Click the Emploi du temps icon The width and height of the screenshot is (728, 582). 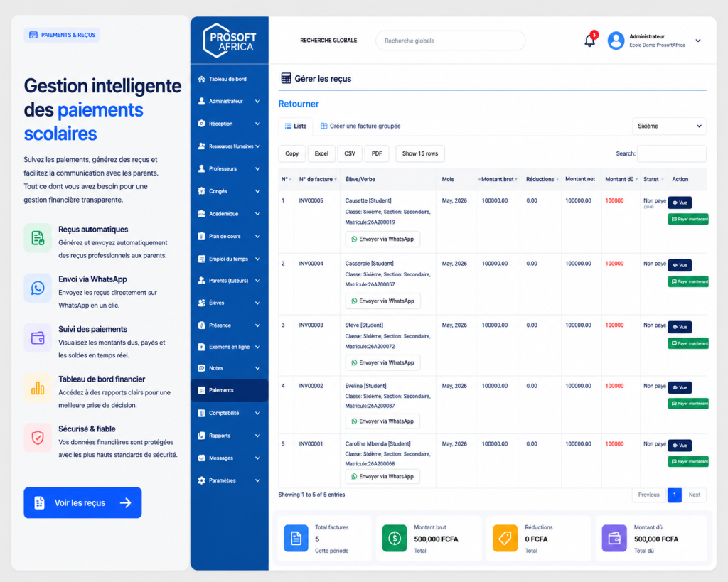201,259
